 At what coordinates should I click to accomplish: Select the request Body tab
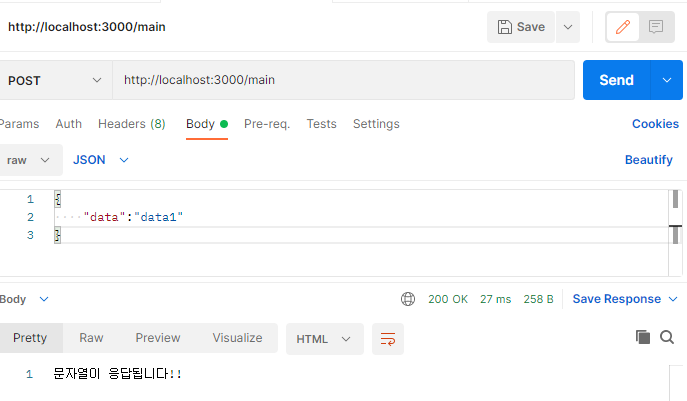207,124
